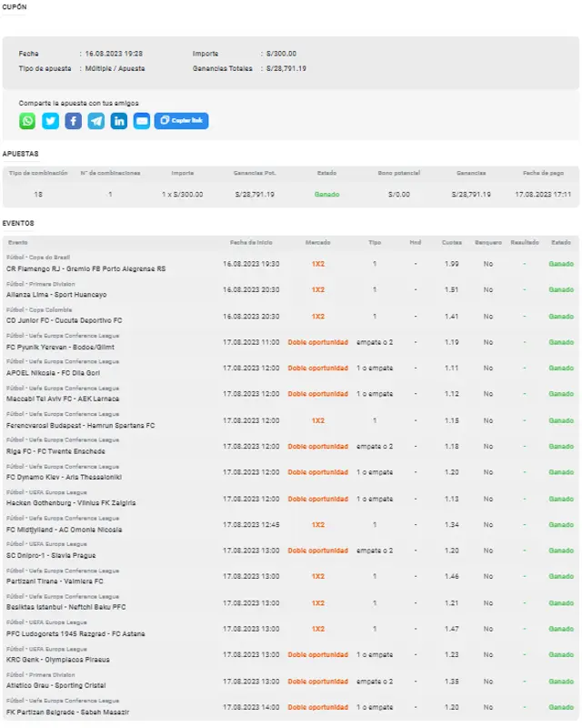Click Ganado status in the Apuestas table

tap(326, 195)
